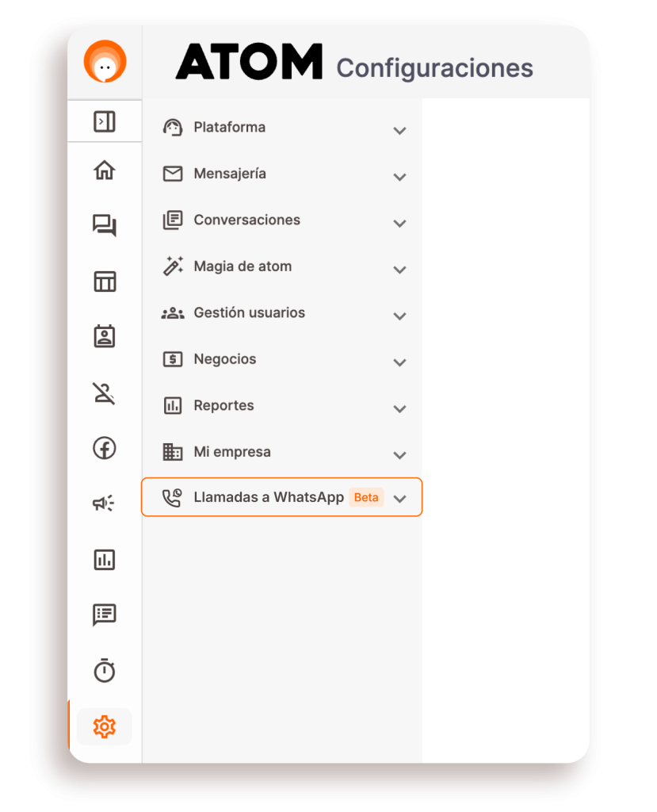This screenshot has height=812, width=657.
Task: Expand the Plataforma chevron
Action: coord(399,131)
